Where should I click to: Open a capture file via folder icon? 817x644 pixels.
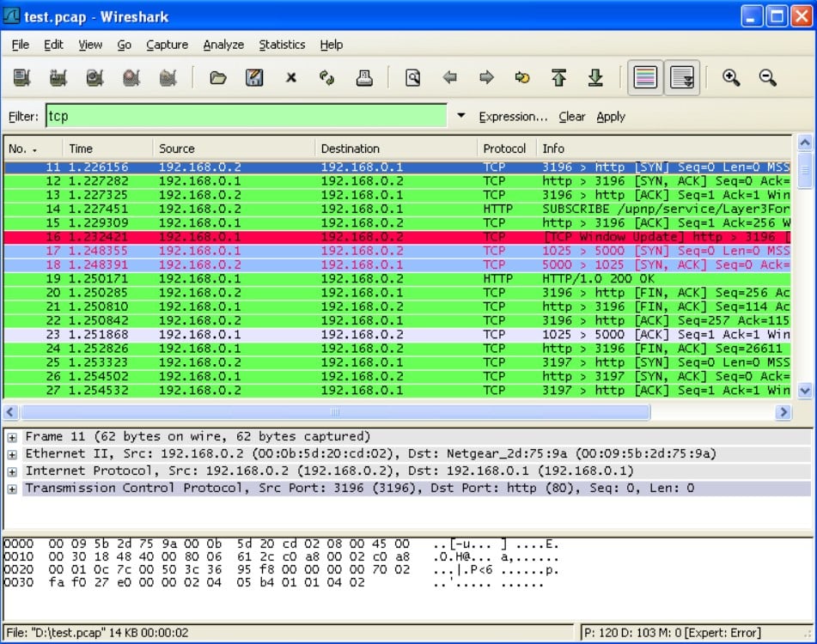(x=218, y=78)
